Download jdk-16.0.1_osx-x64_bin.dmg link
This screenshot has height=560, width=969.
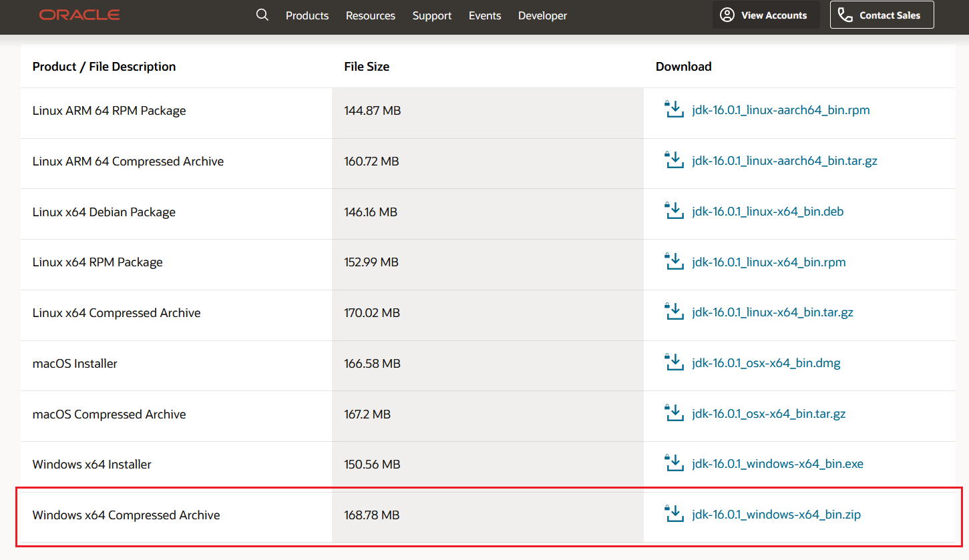click(x=767, y=363)
